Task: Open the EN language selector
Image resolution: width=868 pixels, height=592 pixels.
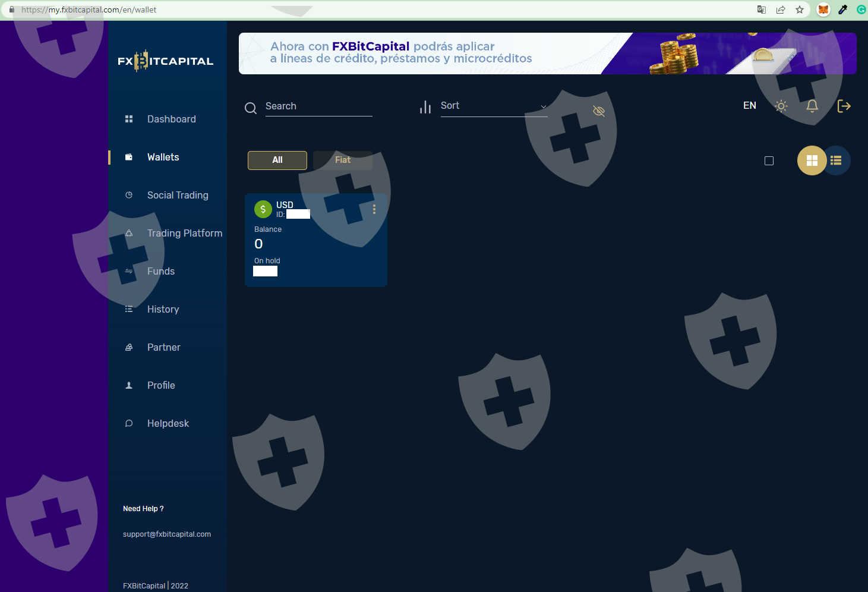Action: point(750,105)
